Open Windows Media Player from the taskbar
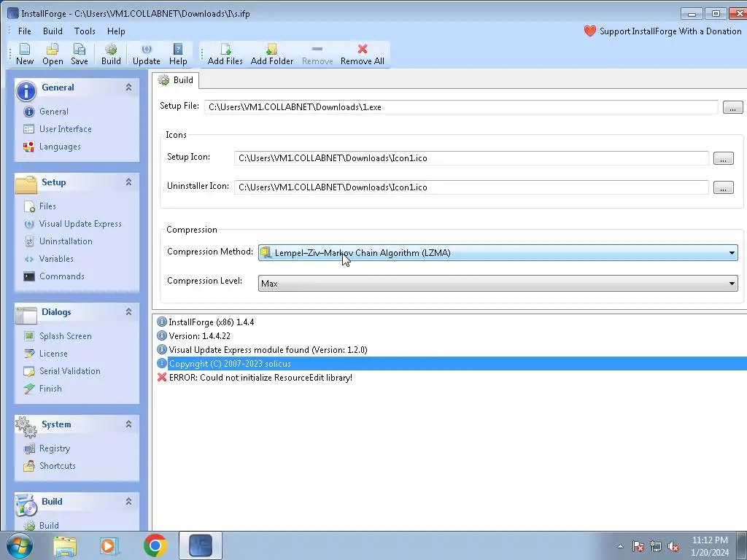The height and width of the screenshot is (560, 747). point(109,545)
